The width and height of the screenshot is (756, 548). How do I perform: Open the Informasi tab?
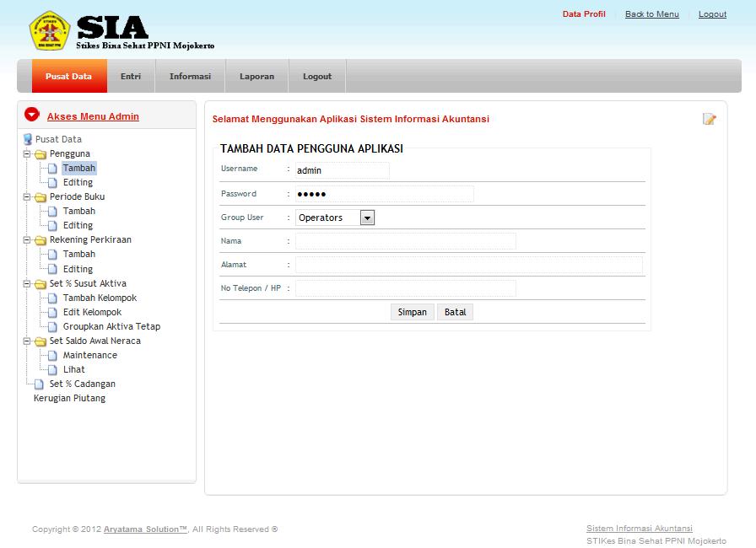point(190,76)
